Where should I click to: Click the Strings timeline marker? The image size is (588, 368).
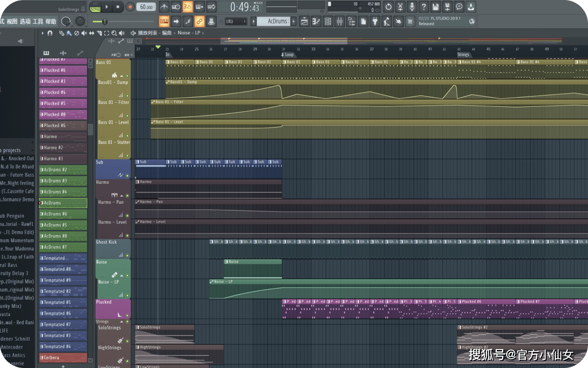(463, 55)
